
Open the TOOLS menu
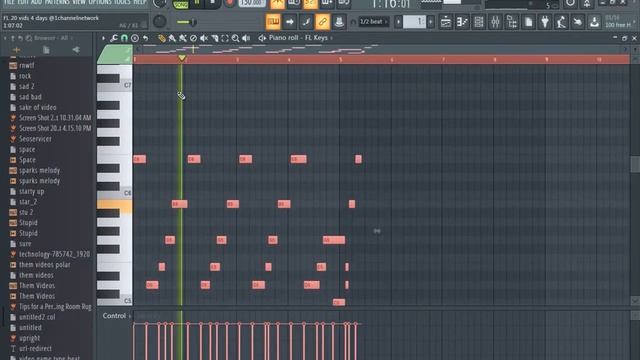[122, 2]
